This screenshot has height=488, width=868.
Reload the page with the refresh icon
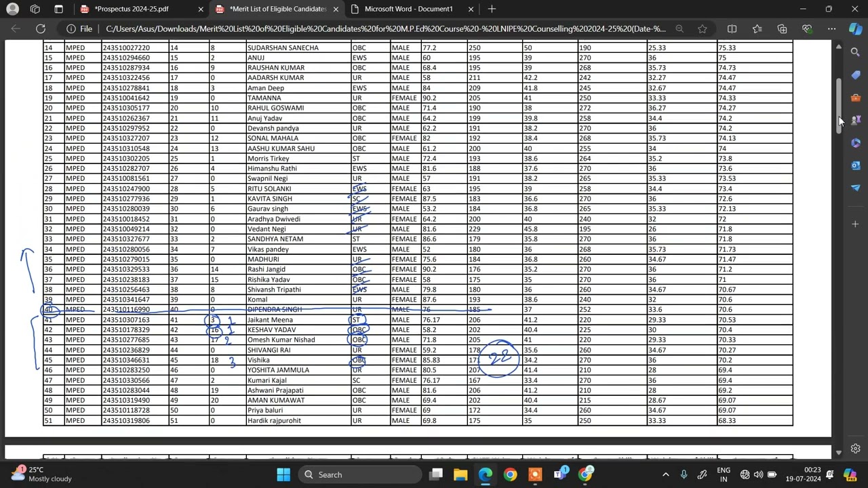(41, 29)
